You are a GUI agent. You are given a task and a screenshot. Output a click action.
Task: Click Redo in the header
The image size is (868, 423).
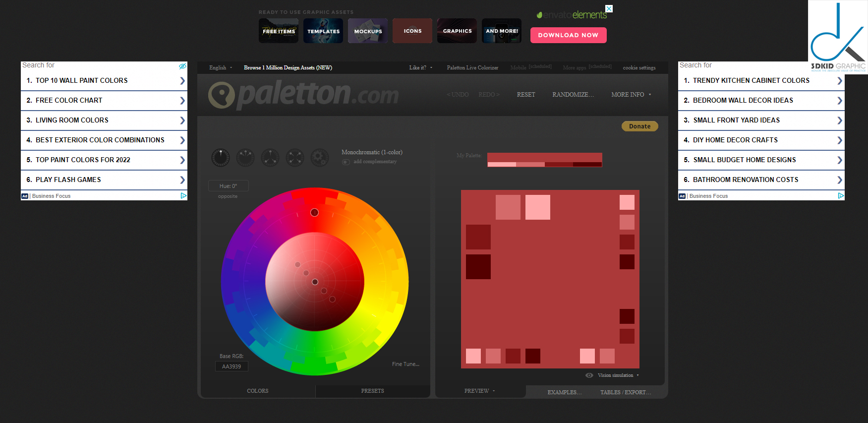(x=489, y=95)
